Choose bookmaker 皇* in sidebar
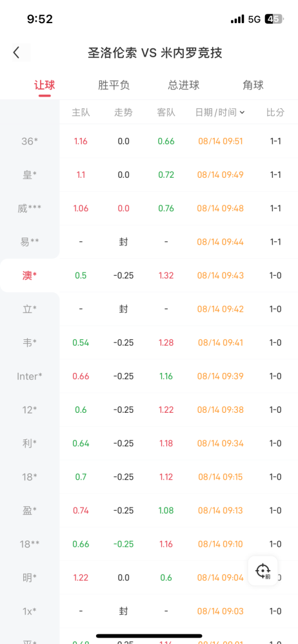This screenshot has height=644, width=298. 30,175
